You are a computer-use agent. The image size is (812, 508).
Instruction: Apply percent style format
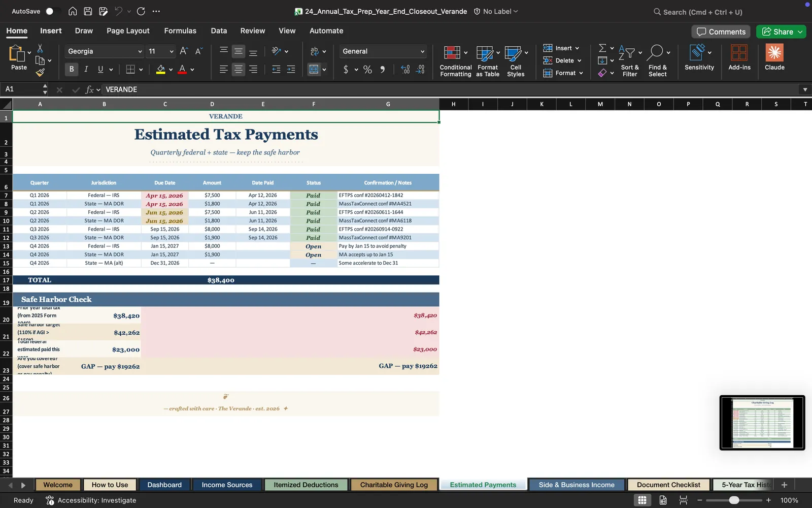tap(367, 70)
